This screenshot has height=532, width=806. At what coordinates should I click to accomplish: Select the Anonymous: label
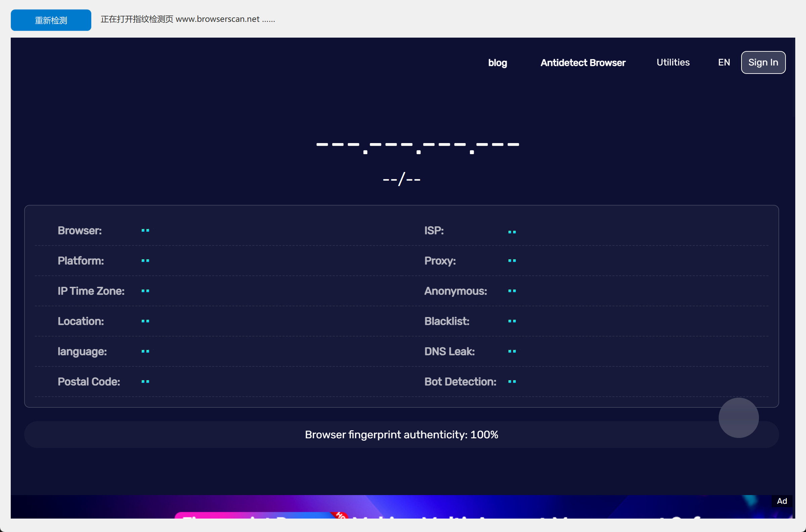pos(456,291)
